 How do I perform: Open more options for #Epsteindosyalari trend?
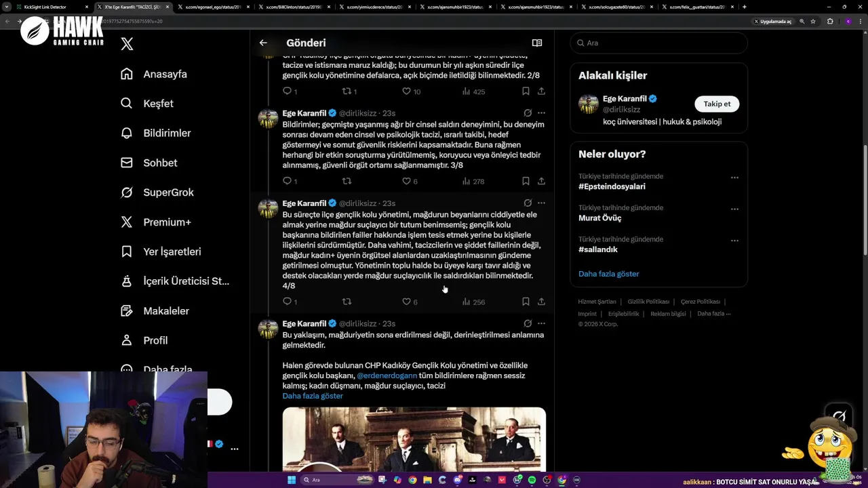734,178
